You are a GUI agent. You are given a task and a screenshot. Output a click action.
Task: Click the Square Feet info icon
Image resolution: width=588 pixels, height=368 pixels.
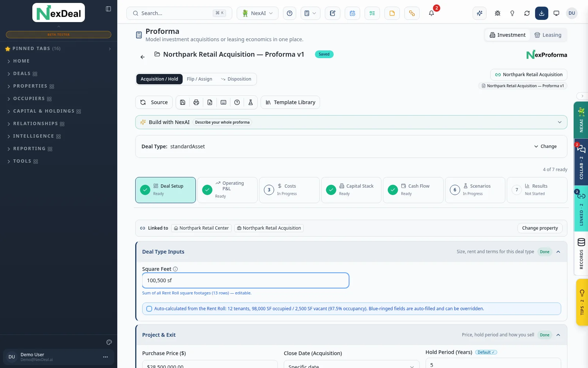175,269
